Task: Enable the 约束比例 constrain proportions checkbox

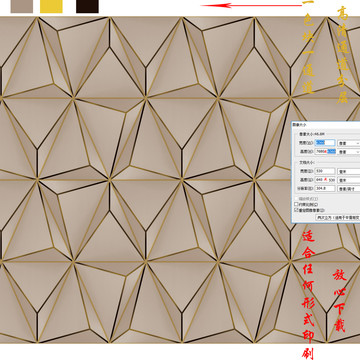Action: coord(296,204)
